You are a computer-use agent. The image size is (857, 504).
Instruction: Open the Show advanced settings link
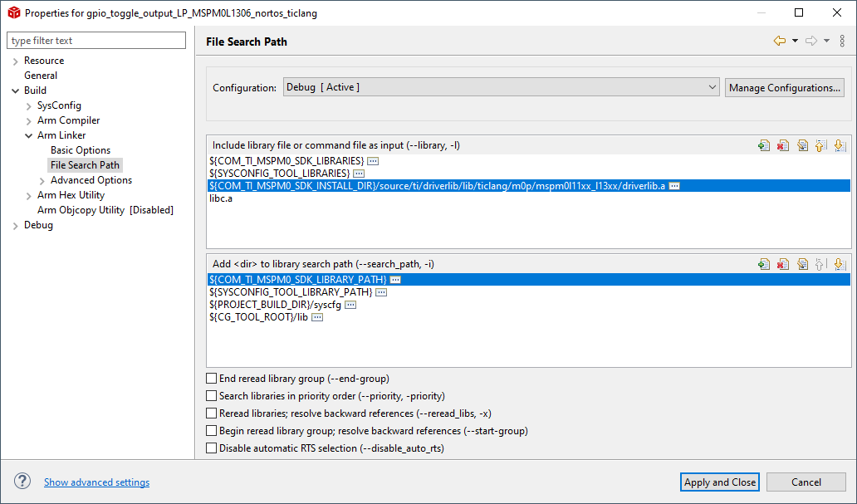click(96, 482)
